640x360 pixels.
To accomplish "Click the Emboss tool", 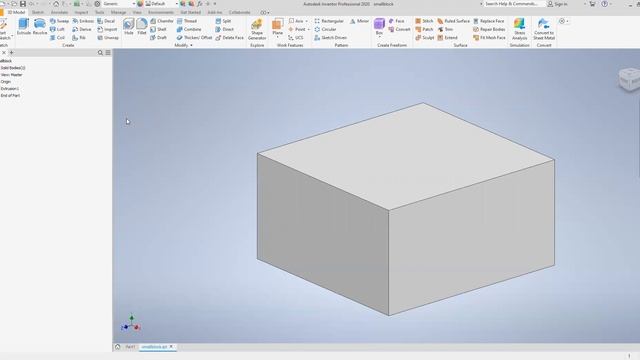I will (x=83, y=21).
